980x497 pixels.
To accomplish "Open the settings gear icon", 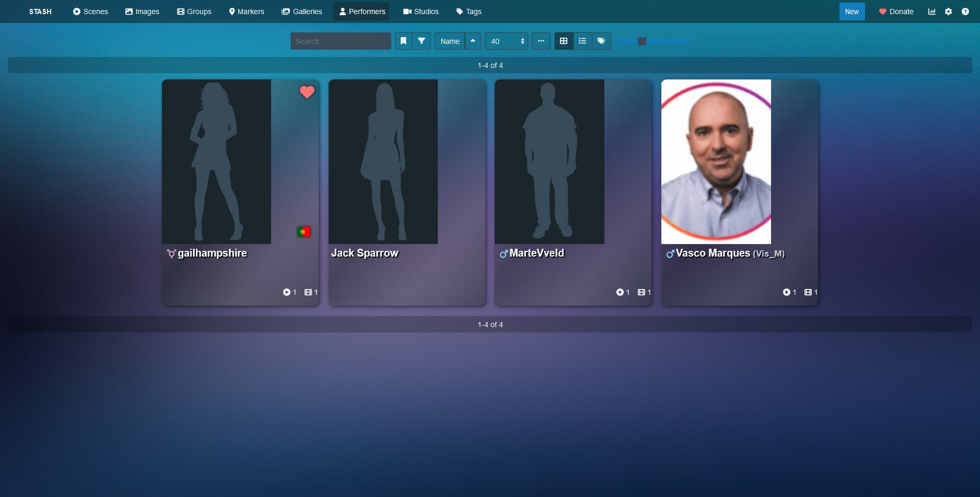I will 948,11.
